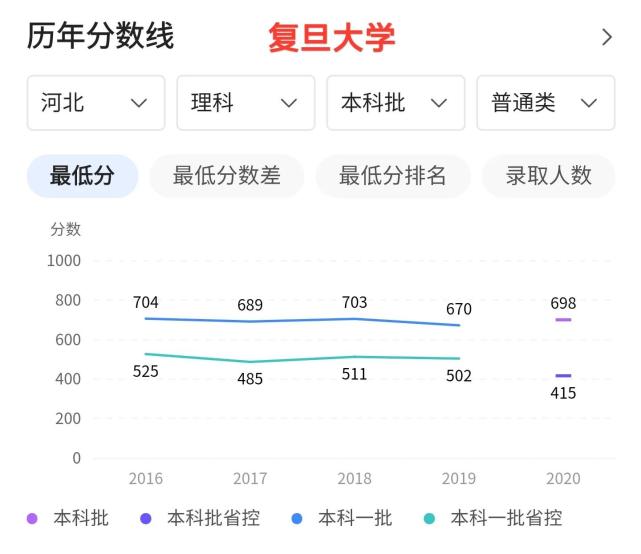Open the 理科 subject dropdown
641x554 pixels.
[246, 103]
